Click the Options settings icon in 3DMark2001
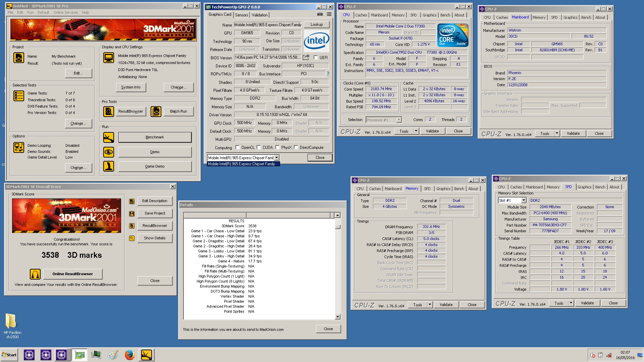 click(19, 147)
